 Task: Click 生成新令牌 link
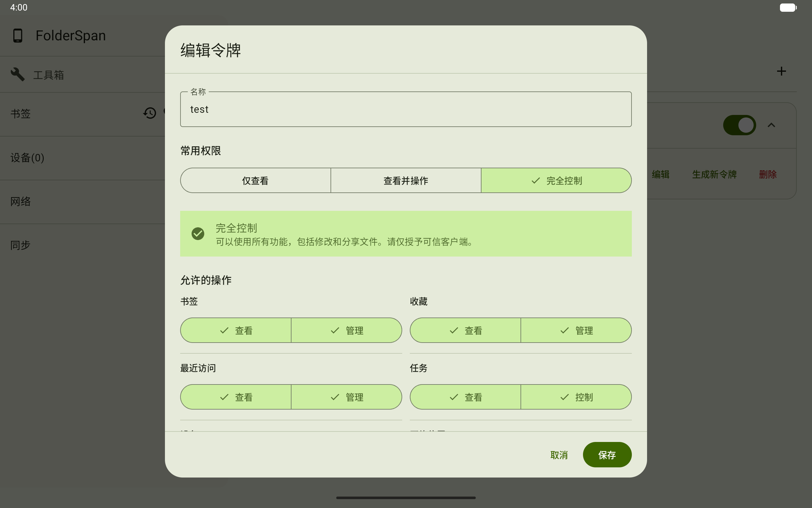pos(714,174)
